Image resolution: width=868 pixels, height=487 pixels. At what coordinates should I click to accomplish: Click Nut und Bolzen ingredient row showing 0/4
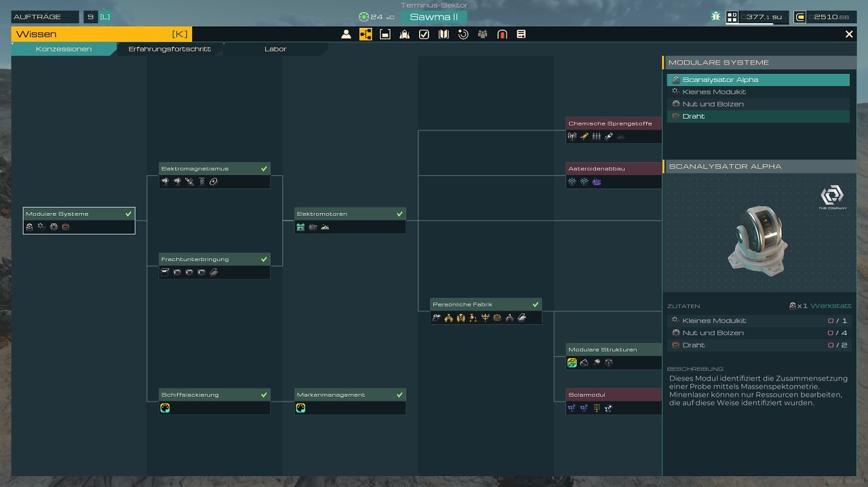(758, 333)
